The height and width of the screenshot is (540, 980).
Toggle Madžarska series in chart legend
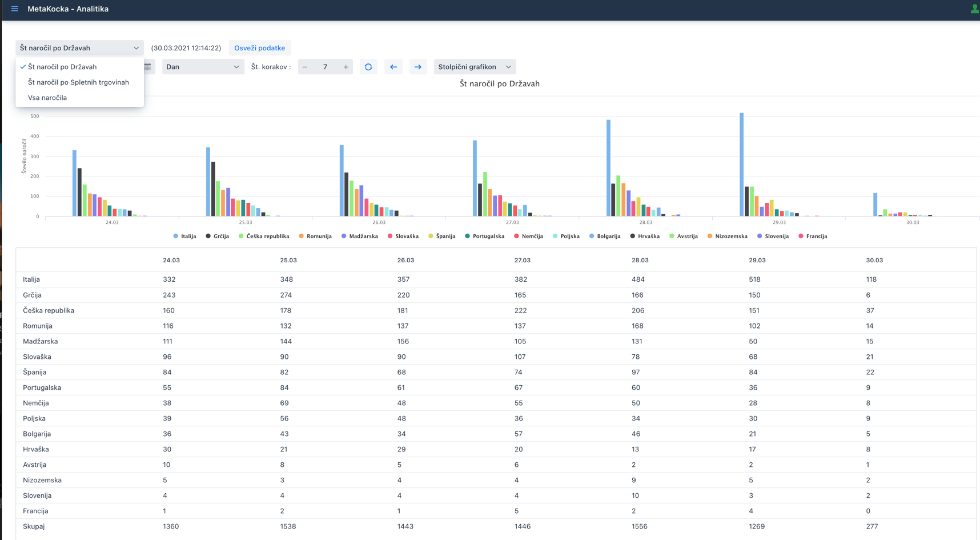[x=360, y=236]
